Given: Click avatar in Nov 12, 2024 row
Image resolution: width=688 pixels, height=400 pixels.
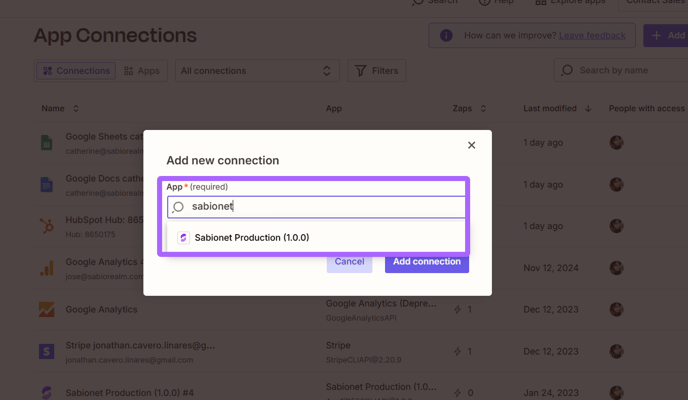Looking at the screenshot, I should click(x=616, y=268).
